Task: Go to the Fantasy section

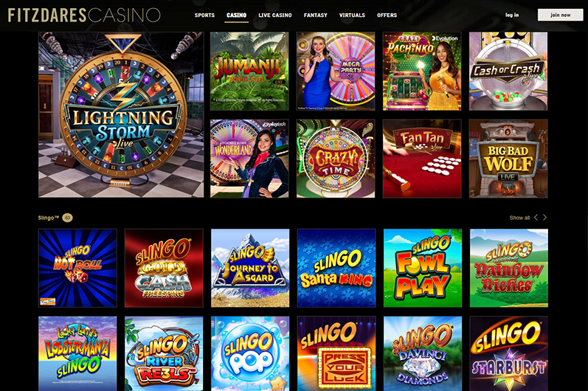Action: click(315, 15)
